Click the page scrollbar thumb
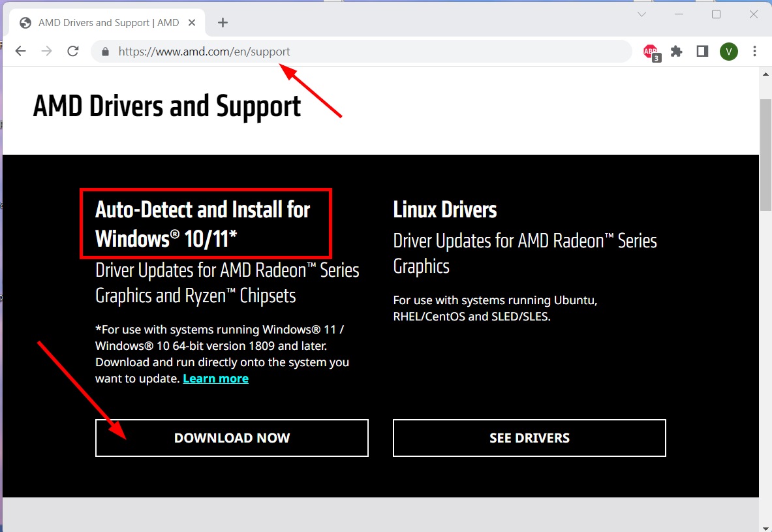Screen dimensions: 772x532 tap(765, 155)
